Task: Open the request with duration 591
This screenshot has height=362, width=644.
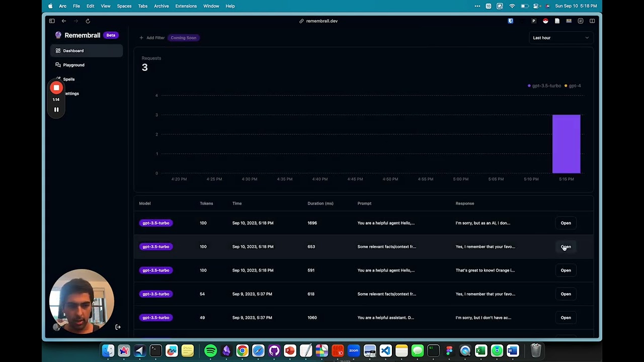Action: 566,270
